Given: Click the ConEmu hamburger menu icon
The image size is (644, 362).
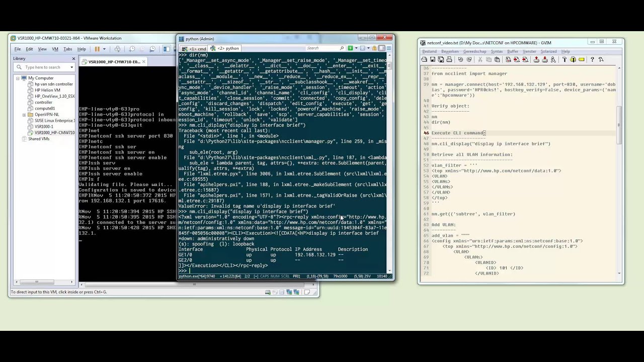Looking at the screenshot, I should coord(389,48).
